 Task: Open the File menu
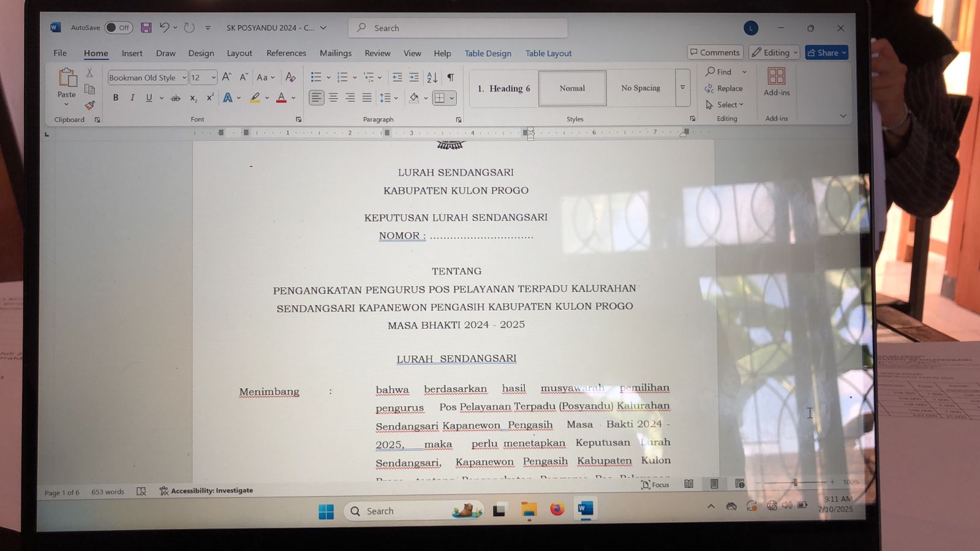point(60,53)
